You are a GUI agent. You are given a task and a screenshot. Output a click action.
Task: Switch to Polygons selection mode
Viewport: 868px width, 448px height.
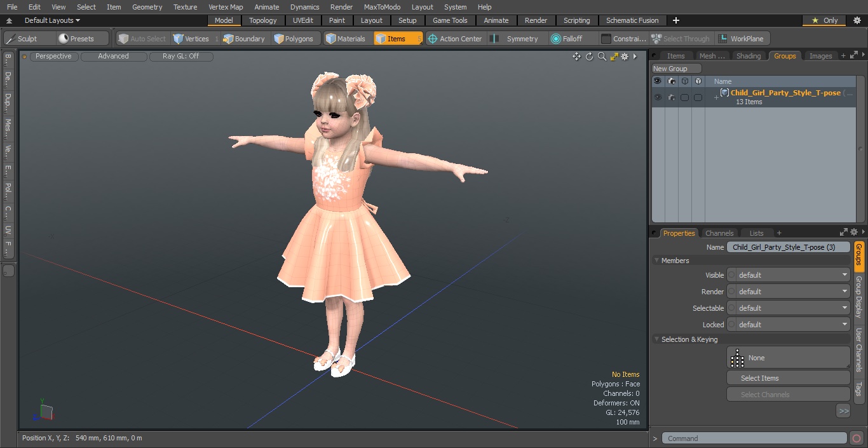point(295,39)
